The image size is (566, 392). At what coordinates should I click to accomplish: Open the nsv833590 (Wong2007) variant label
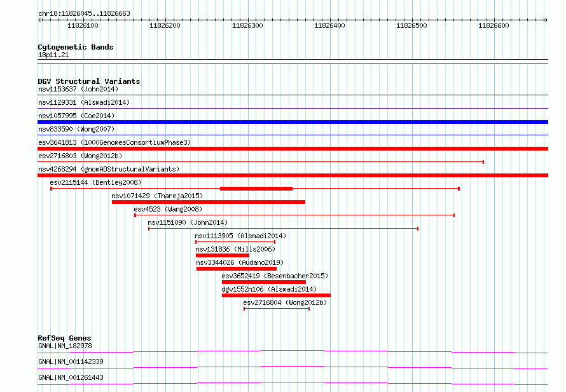pos(76,129)
